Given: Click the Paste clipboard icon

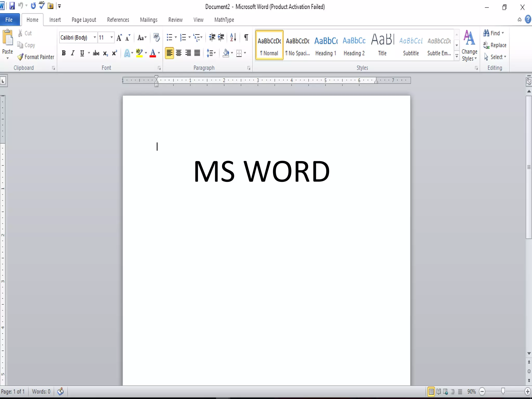Looking at the screenshot, I should click(8, 38).
